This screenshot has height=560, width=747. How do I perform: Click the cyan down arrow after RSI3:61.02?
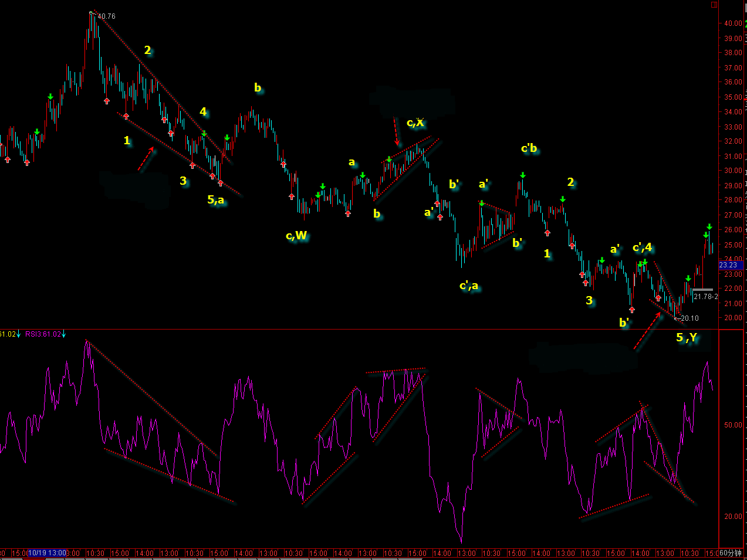coord(64,334)
